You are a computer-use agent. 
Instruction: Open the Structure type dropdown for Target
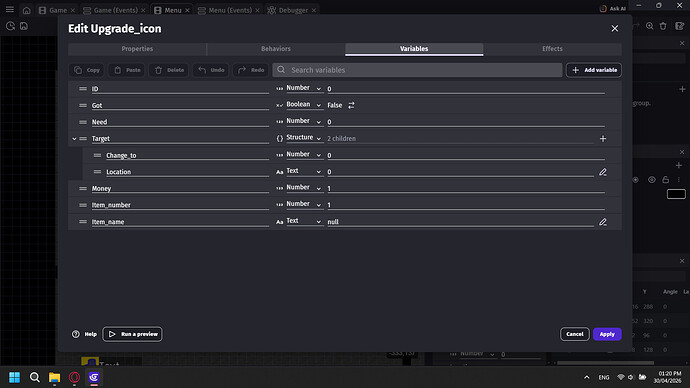[x=304, y=138]
